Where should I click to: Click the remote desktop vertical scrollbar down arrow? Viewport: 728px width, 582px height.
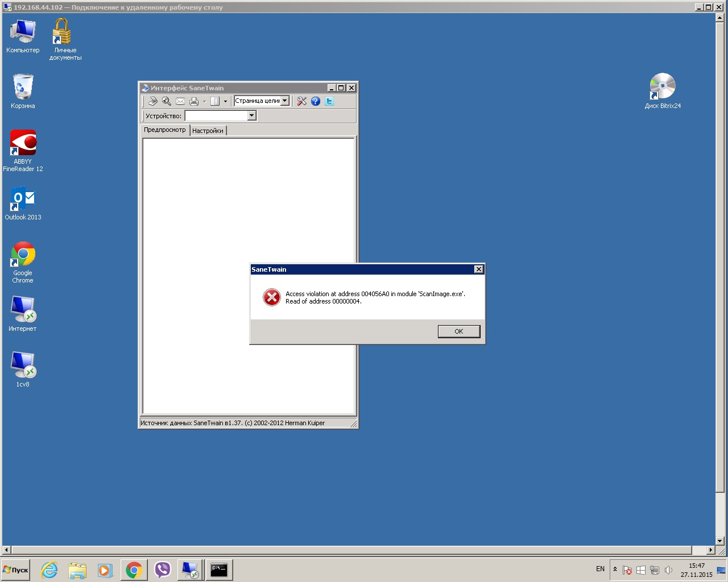click(x=719, y=541)
